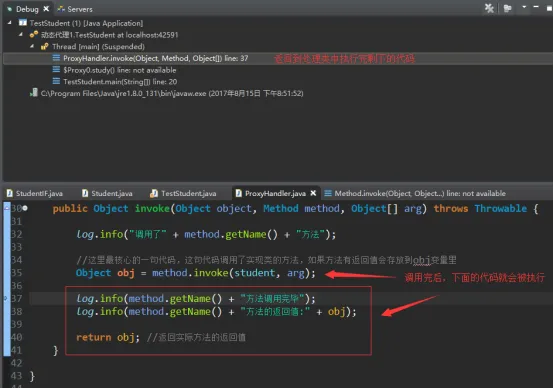Screen dimensions: 554x389
Task: Open the Debug view menu dropdown arrow
Action: pyautogui.click(x=524, y=7)
